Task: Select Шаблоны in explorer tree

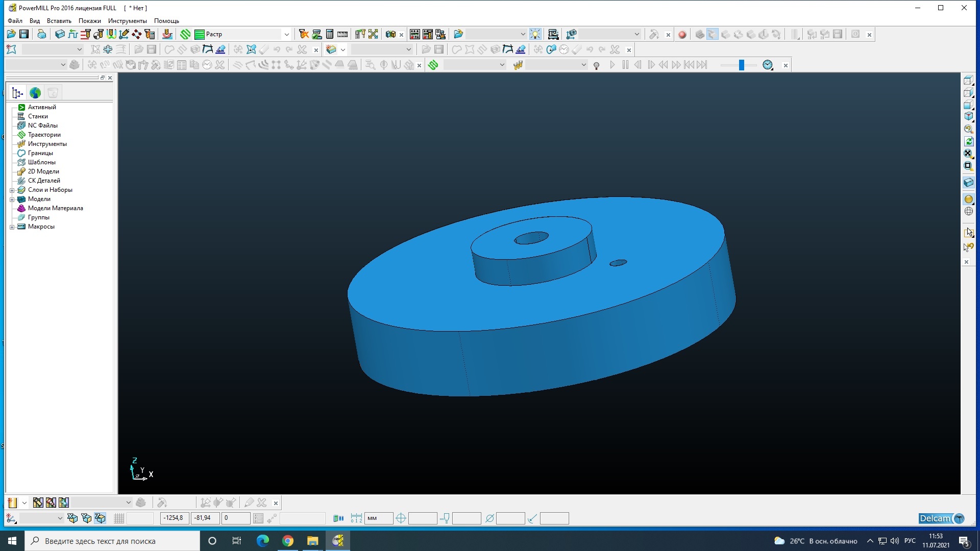Action: 42,162
